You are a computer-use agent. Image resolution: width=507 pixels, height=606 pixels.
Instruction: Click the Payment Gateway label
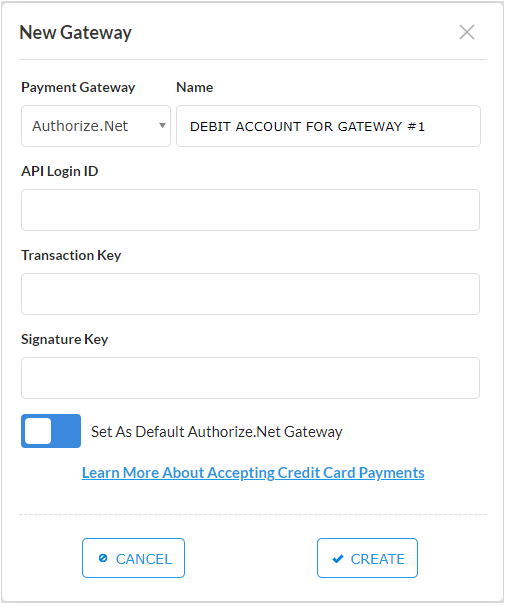coord(78,88)
